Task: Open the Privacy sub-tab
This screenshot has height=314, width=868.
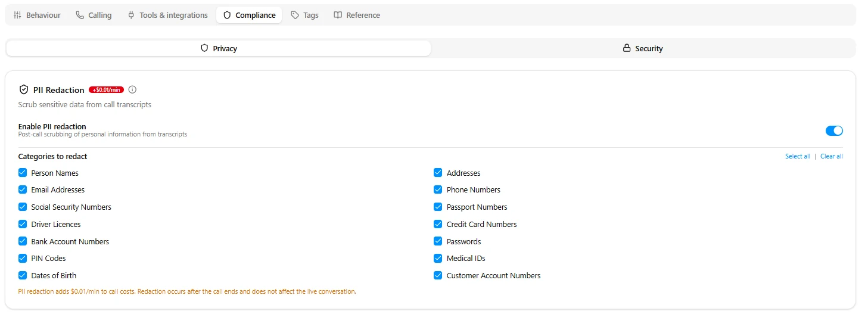Action: point(219,48)
